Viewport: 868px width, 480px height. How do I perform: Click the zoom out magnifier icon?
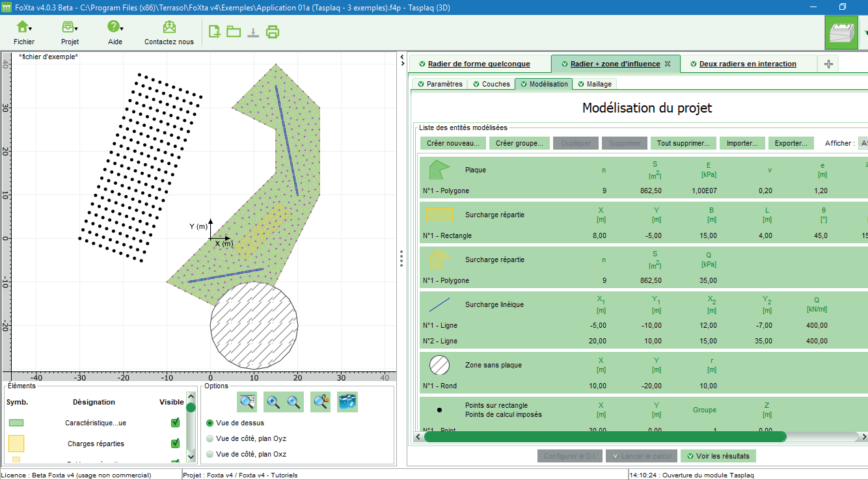coord(294,403)
